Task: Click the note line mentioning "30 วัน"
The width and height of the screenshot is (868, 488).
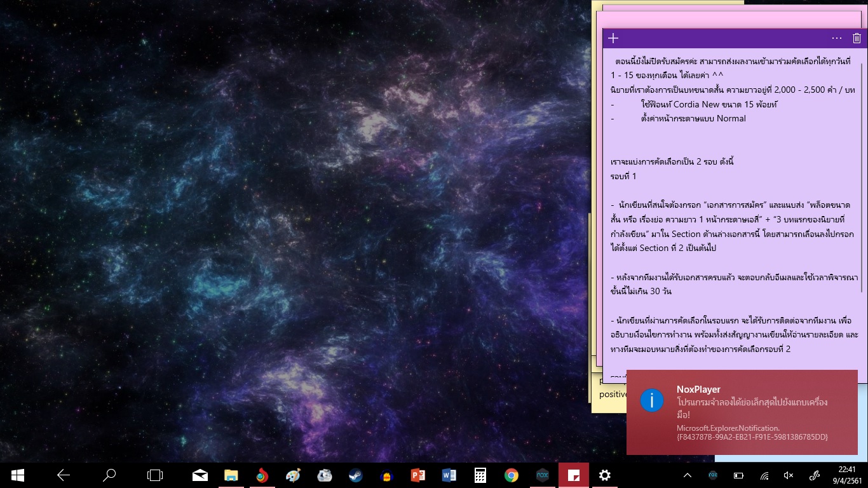Action: pyautogui.click(x=641, y=291)
